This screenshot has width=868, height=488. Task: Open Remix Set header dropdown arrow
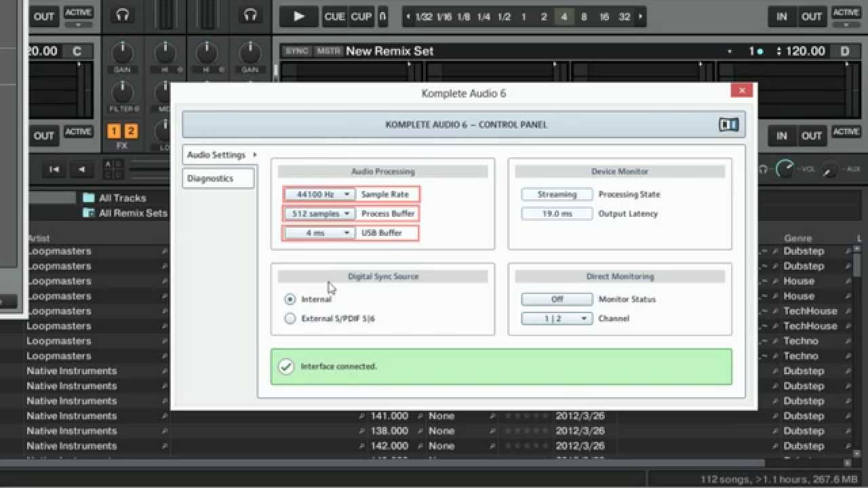(x=730, y=52)
